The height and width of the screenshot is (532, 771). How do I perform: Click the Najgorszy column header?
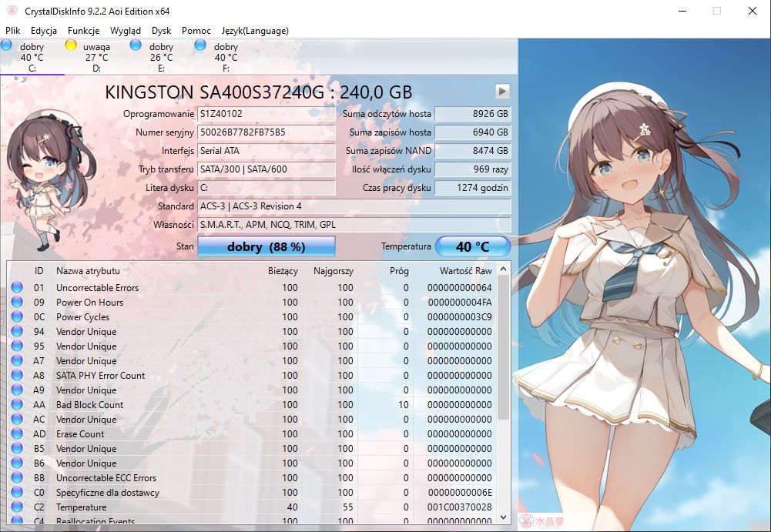334,271
